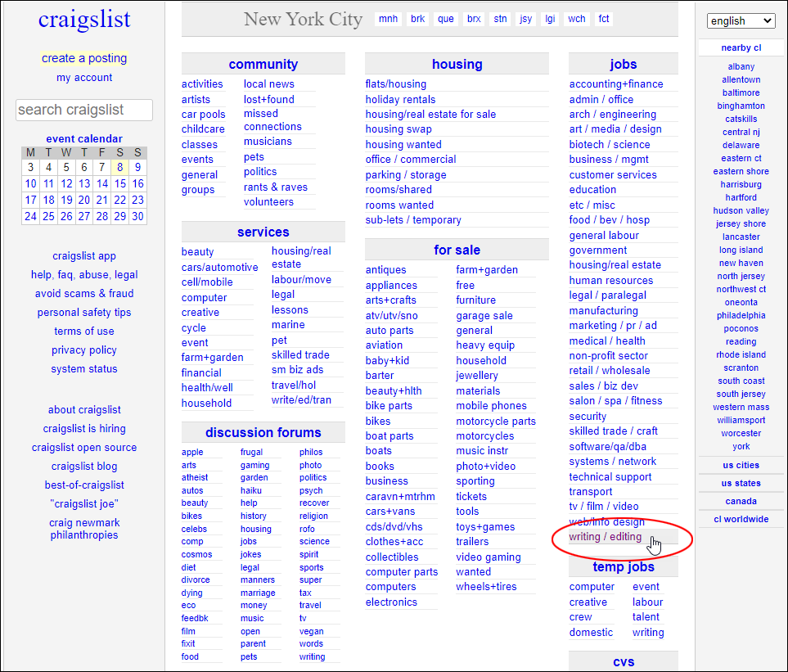Image resolution: width=788 pixels, height=672 pixels.
Task: Select the que area tab
Action: (446, 19)
